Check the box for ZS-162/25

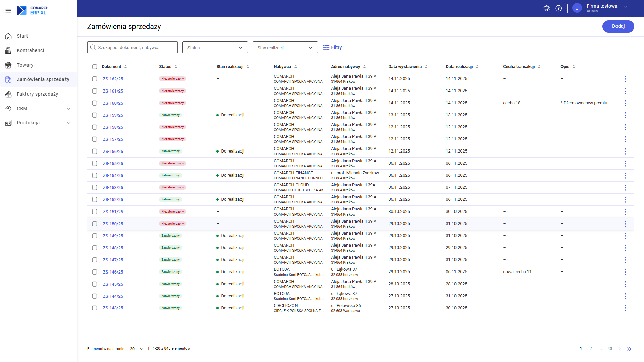coord(95,79)
